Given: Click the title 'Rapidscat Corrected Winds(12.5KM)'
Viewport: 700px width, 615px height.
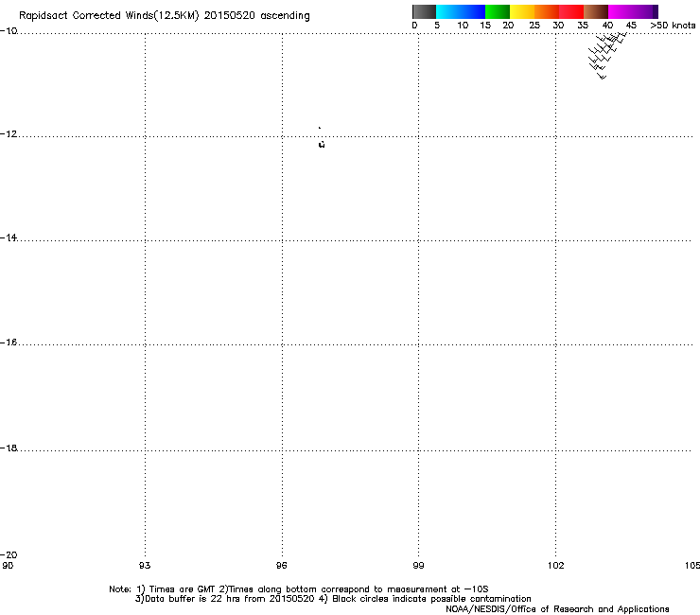Looking at the screenshot, I should [x=109, y=16].
